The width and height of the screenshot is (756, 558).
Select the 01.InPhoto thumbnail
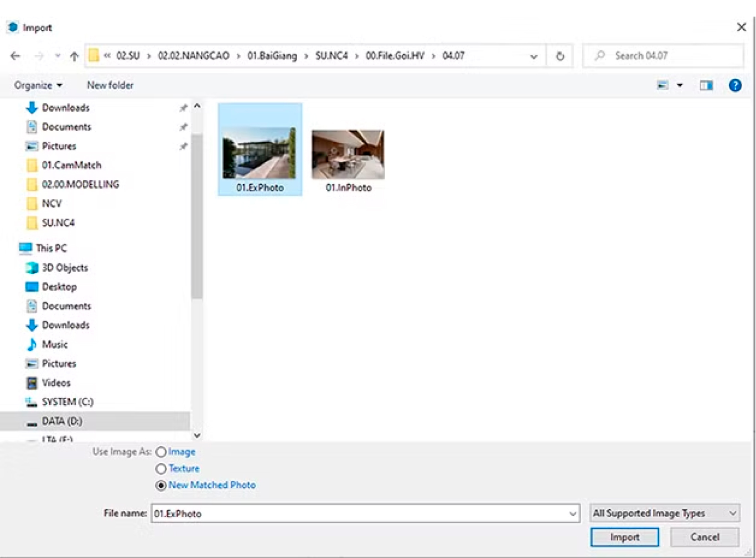click(x=348, y=161)
